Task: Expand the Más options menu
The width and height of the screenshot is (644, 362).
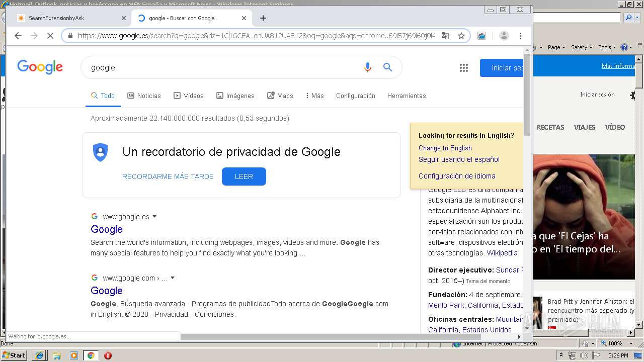Action: click(315, 96)
